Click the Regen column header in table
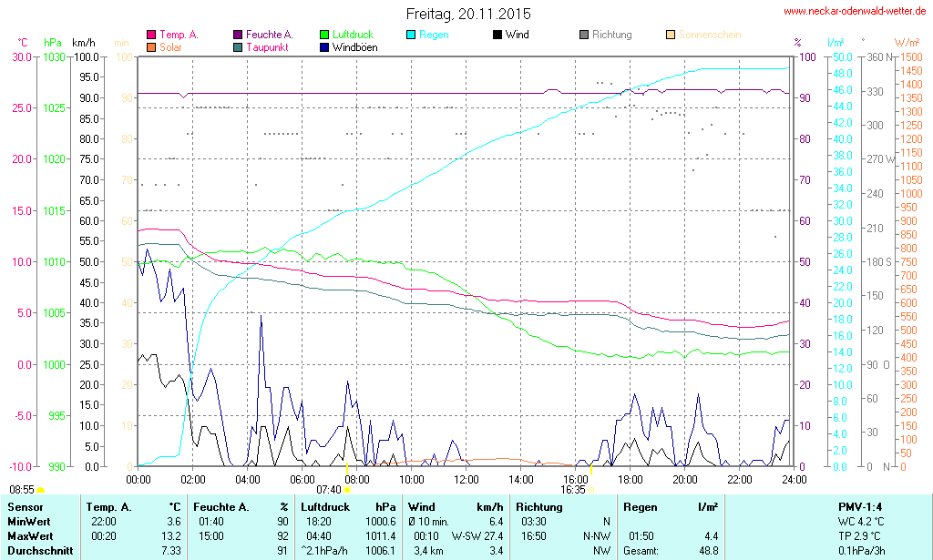The width and height of the screenshot is (933, 560). [x=639, y=506]
